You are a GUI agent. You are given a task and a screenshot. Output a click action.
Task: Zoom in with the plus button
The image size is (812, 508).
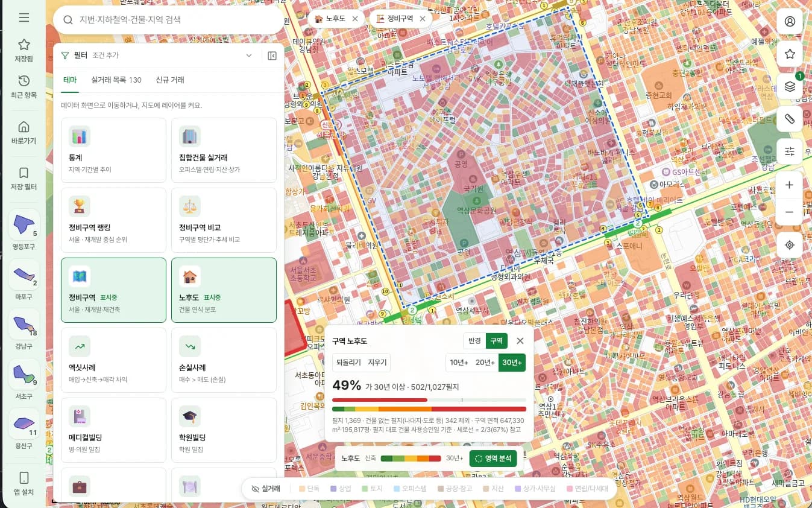[790, 185]
